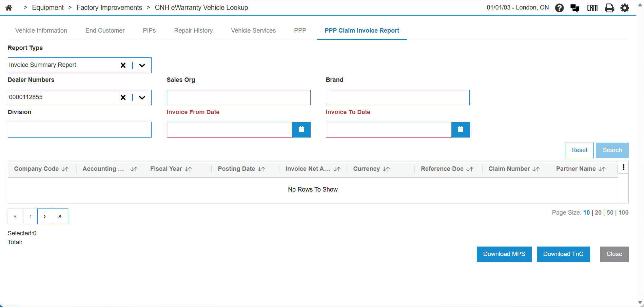Switch to the Vehicle Information tab
Image resolution: width=644 pixels, height=307 pixels.
pyautogui.click(x=41, y=31)
